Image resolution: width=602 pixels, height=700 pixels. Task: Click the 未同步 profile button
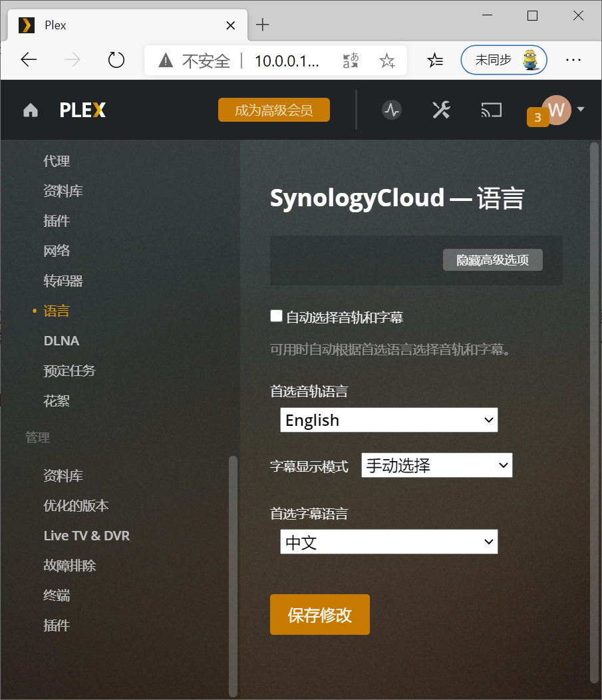coord(504,60)
